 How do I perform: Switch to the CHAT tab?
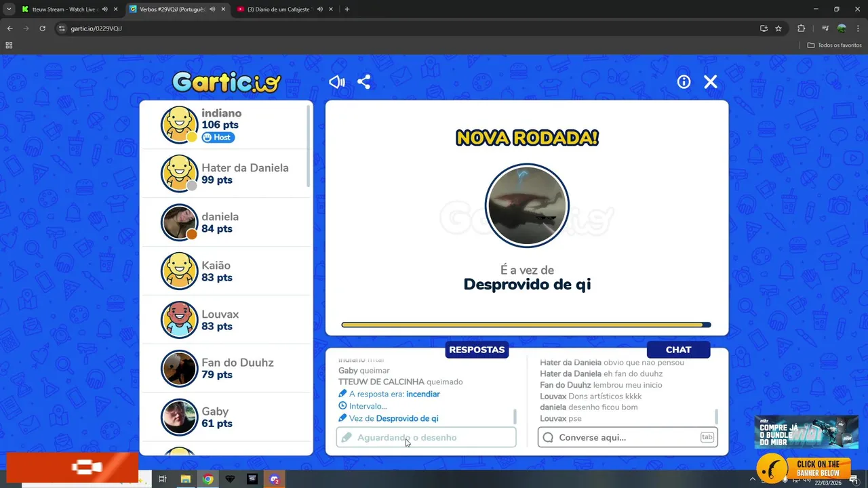point(678,350)
